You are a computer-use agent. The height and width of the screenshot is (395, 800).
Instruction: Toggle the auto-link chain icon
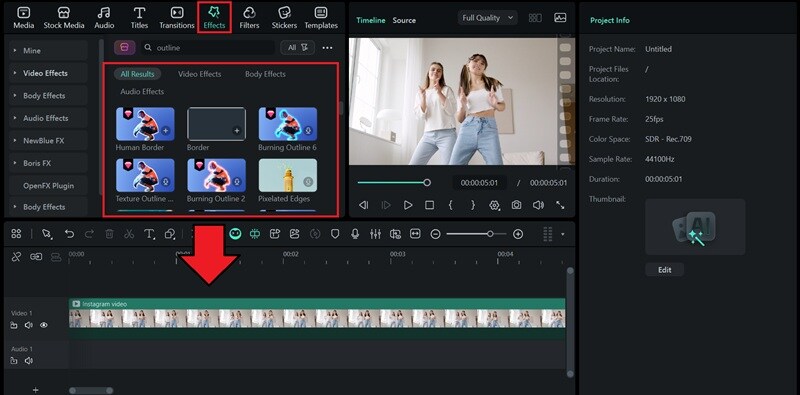(36, 257)
